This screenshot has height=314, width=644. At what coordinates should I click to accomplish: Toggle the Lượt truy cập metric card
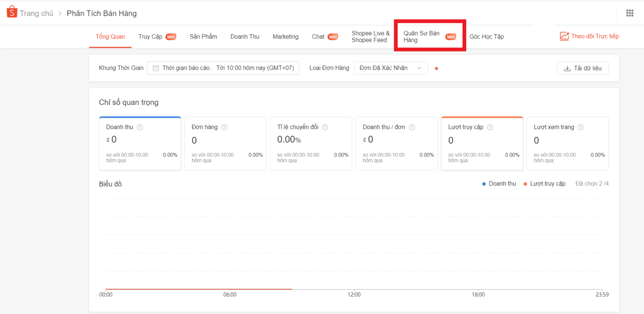482,144
